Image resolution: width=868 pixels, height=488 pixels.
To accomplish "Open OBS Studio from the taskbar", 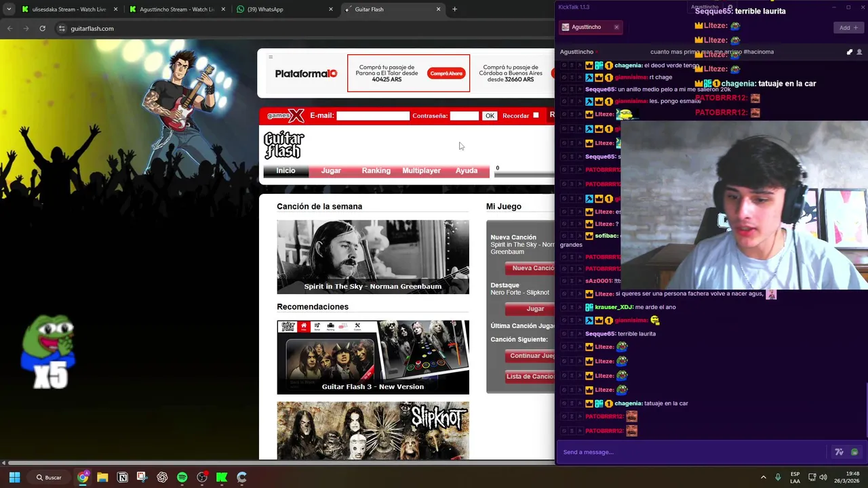I will (x=202, y=477).
